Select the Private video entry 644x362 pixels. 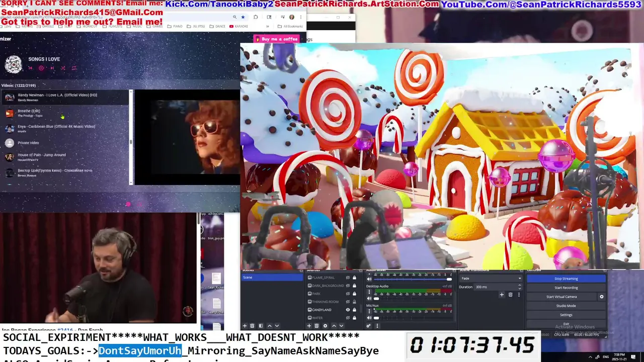coord(64,143)
